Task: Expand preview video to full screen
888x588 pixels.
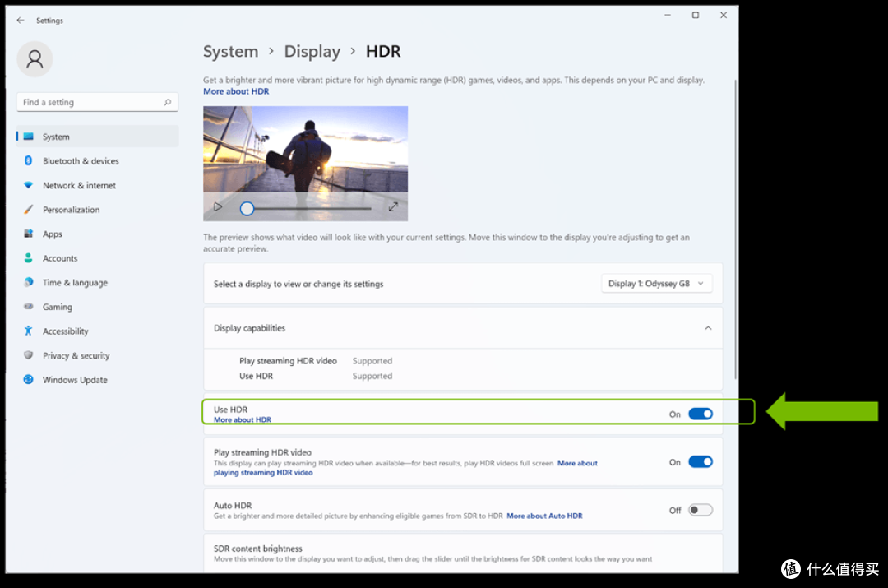Action: (393, 207)
